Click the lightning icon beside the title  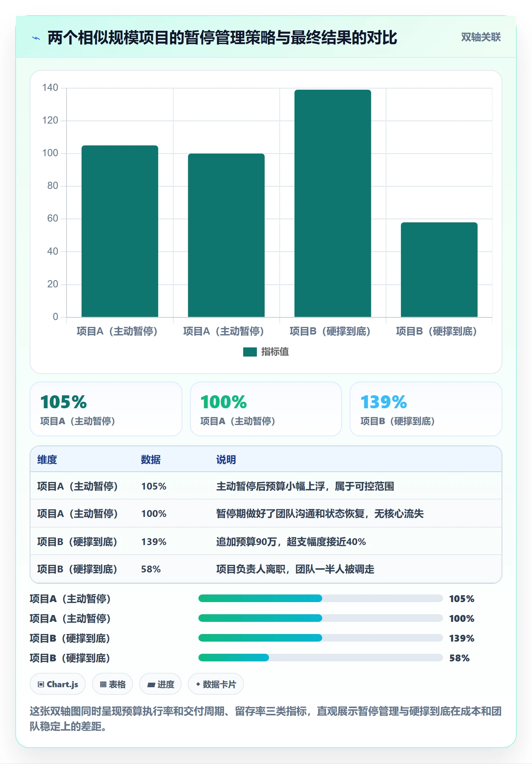(36, 38)
